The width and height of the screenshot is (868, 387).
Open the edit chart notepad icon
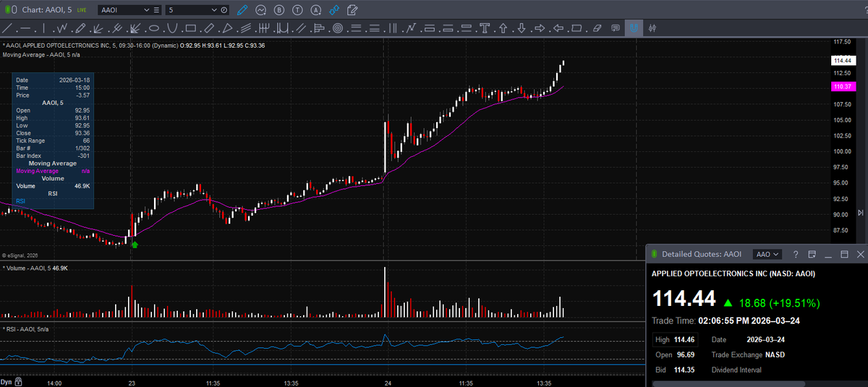click(x=352, y=10)
